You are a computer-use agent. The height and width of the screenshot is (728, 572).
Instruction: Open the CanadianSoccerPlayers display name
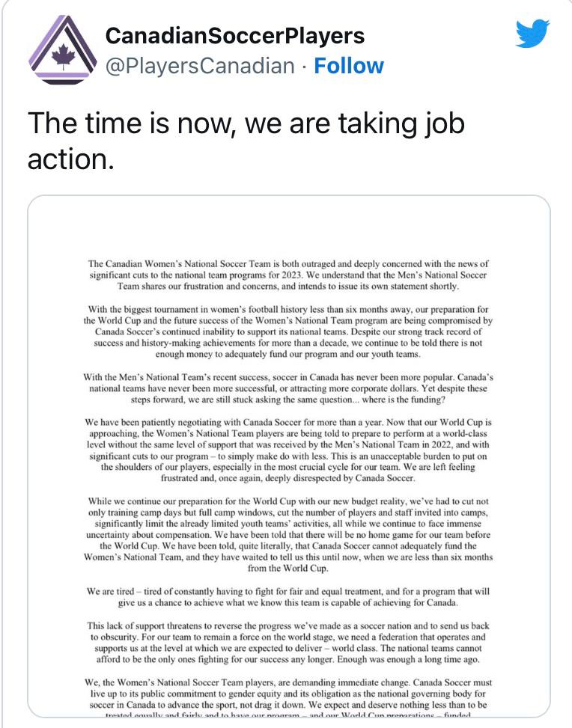(234, 36)
